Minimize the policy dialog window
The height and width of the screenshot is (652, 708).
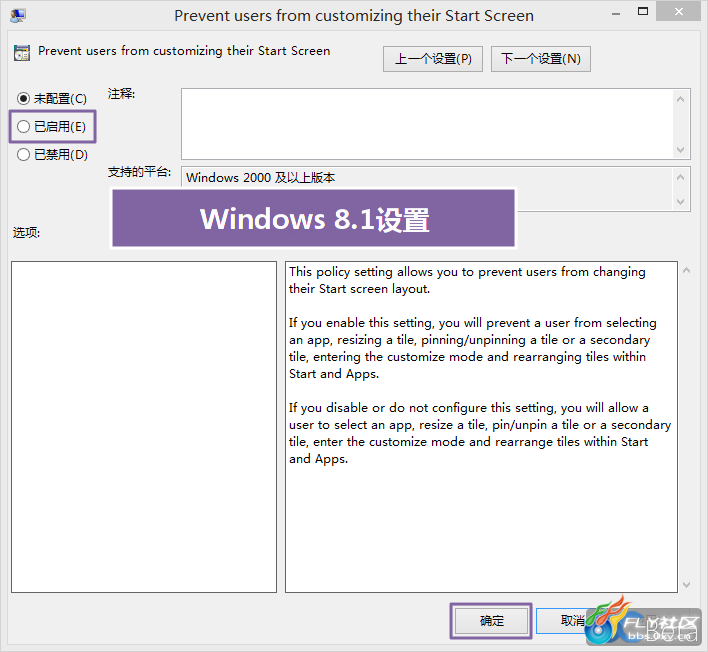[615, 14]
